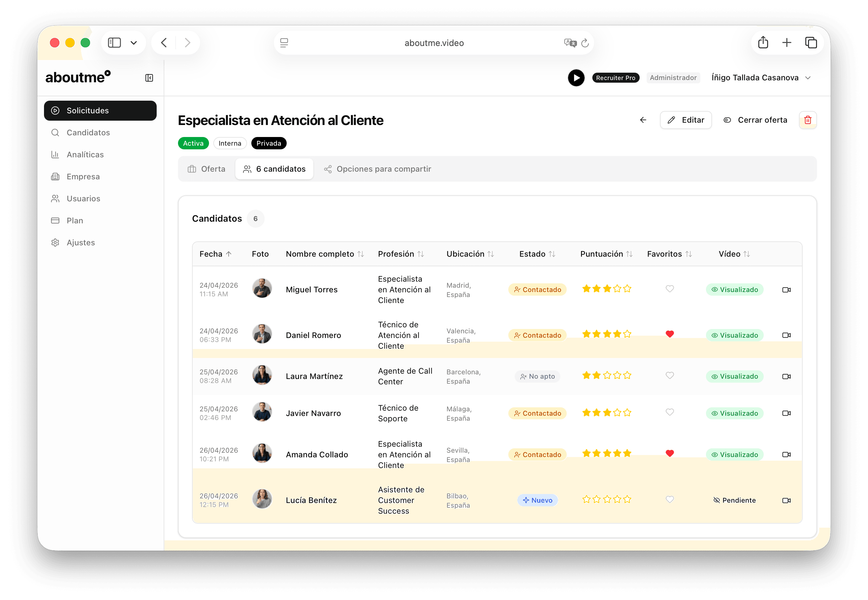Image resolution: width=868 pixels, height=600 pixels.
Task: Toggle favorite heart for Laura Martínez
Action: click(x=670, y=375)
